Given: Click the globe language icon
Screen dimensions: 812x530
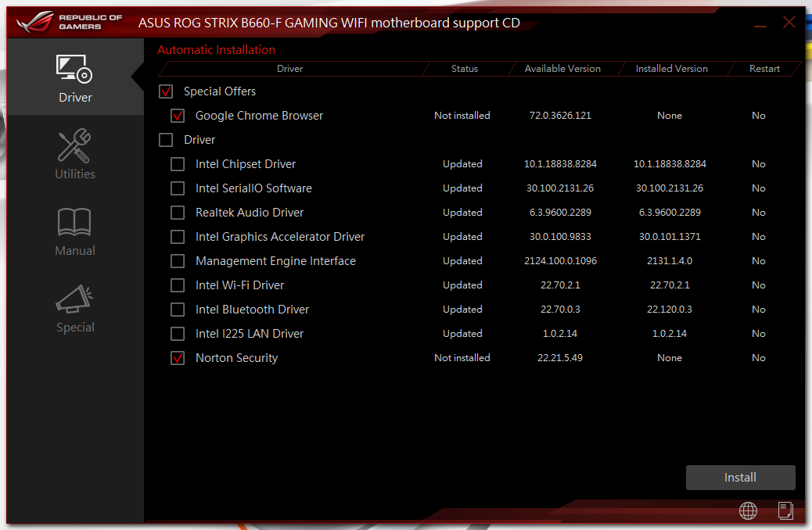Looking at the screenshot, I should point(748,510).
